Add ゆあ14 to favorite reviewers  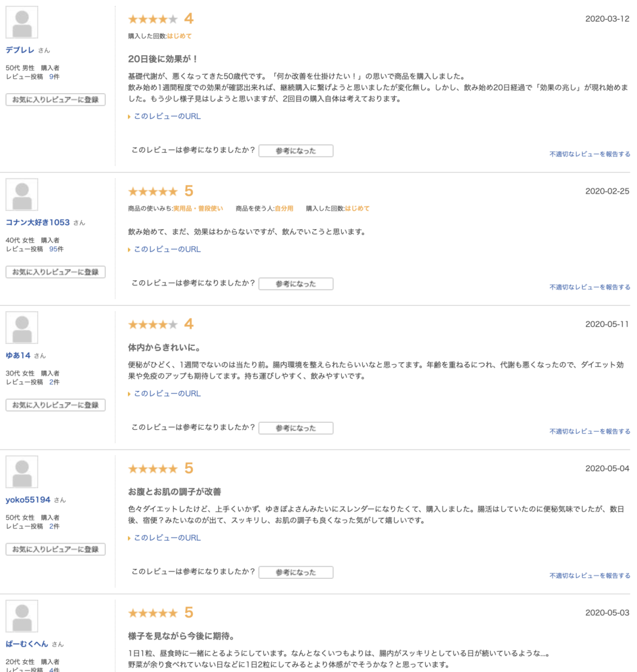56,405
